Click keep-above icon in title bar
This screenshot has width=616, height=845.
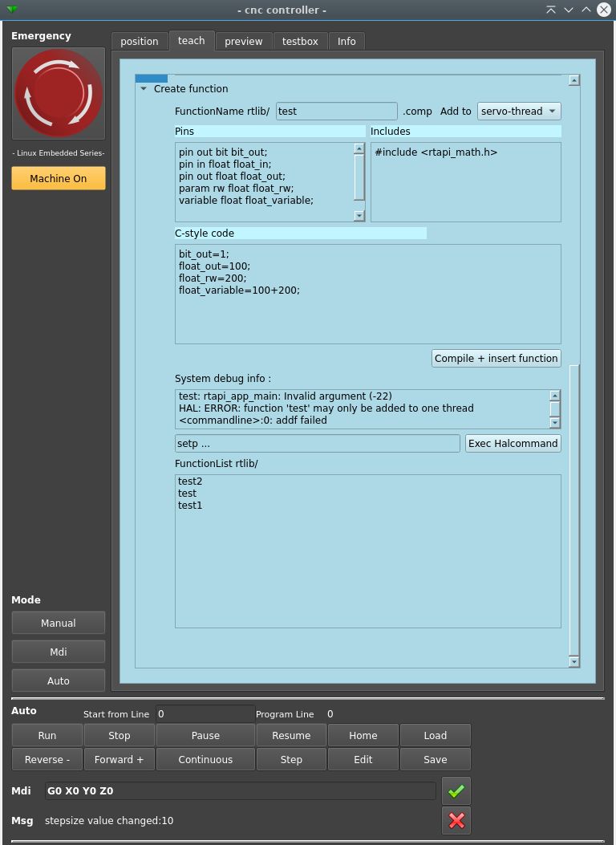550,10
